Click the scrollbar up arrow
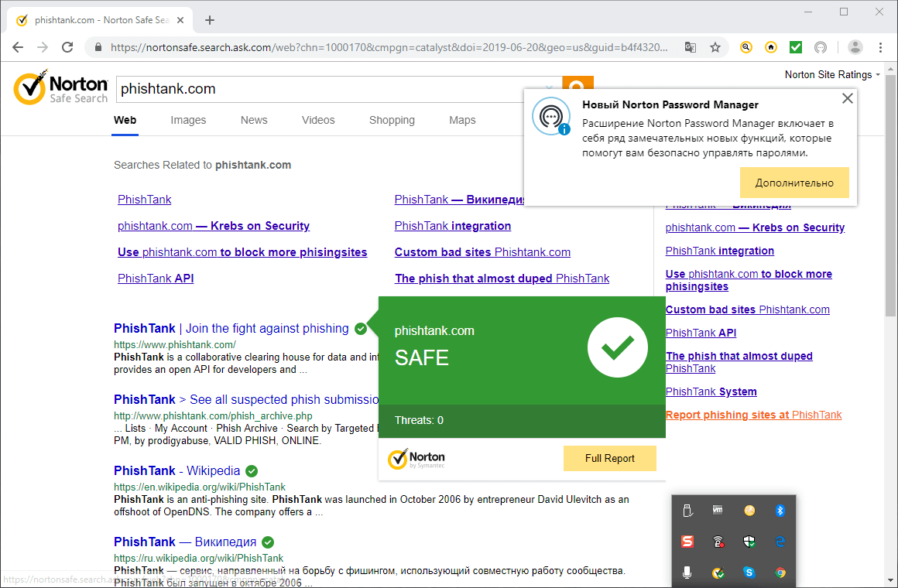 [x=890, y=68]
